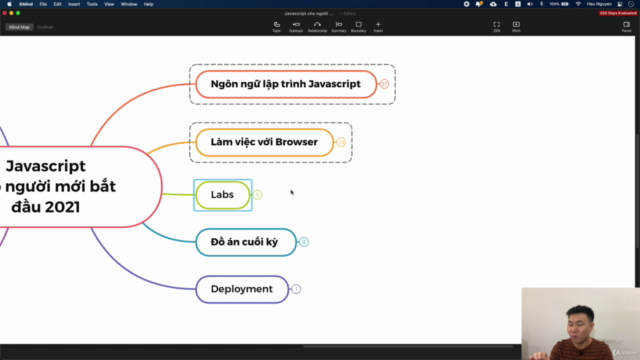Select the Relationship tool
The width and height of the screenshot is (640, 360).
[317, 27]
